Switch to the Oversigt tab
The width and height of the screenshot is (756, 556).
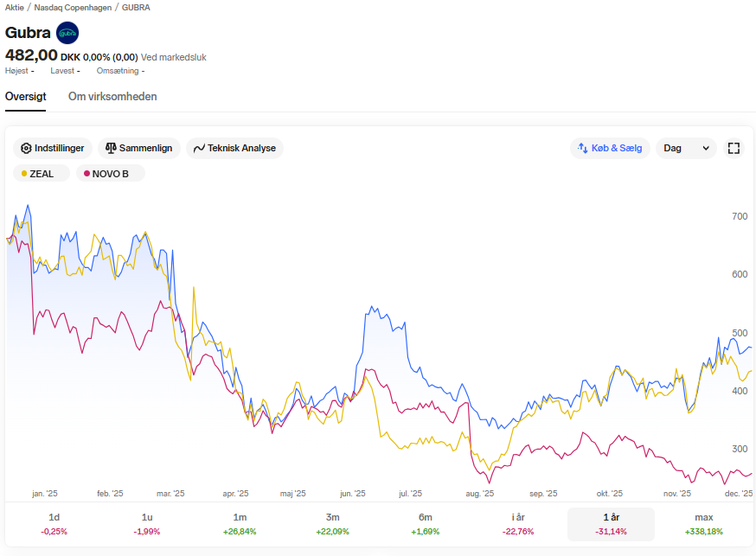(x=26, y=96)
